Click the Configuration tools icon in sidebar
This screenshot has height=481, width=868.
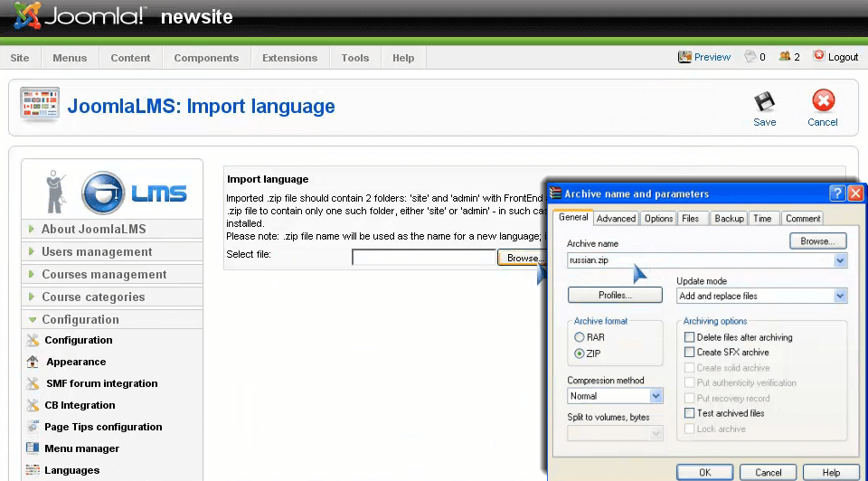click(x=33, y=340)
